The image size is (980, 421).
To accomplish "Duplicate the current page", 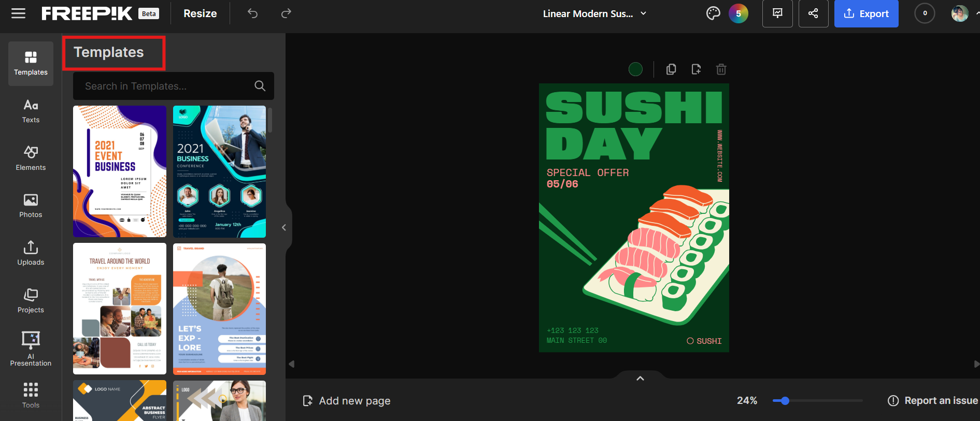I will 671,69.
